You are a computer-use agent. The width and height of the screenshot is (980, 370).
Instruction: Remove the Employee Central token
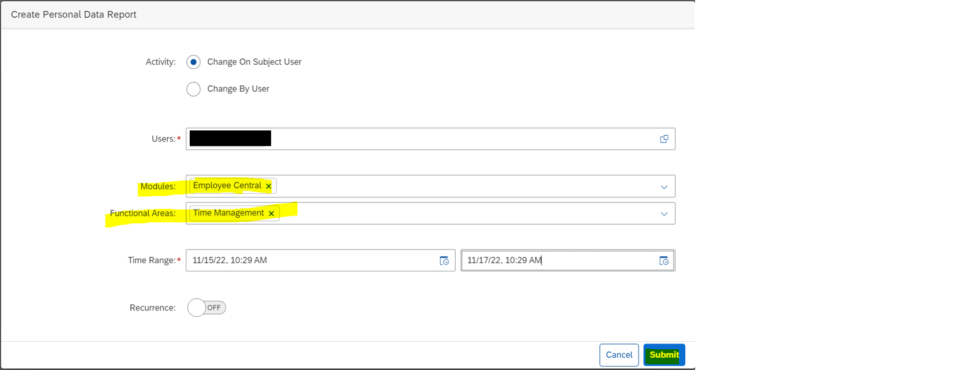click(x=268, y=186)
